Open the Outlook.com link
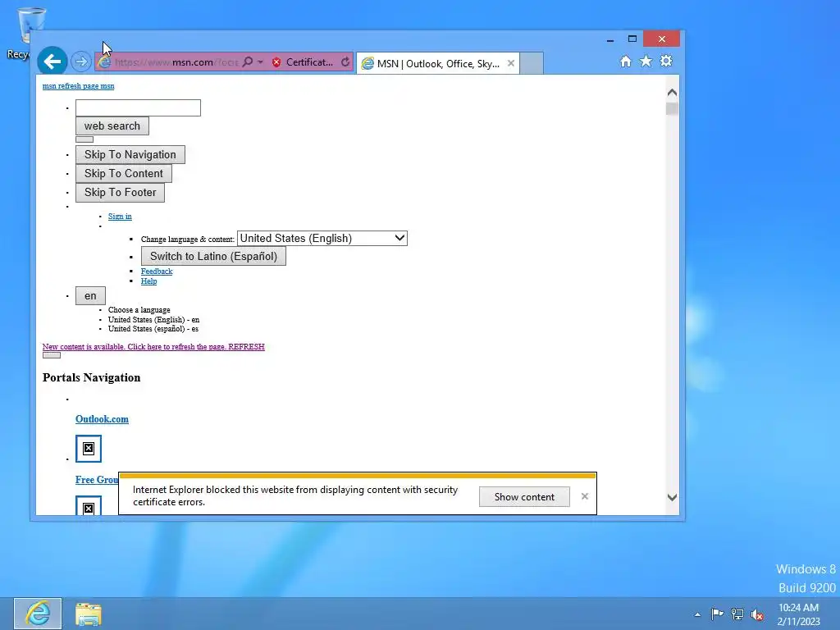This screenshot has width=840, height=630. 102,419
